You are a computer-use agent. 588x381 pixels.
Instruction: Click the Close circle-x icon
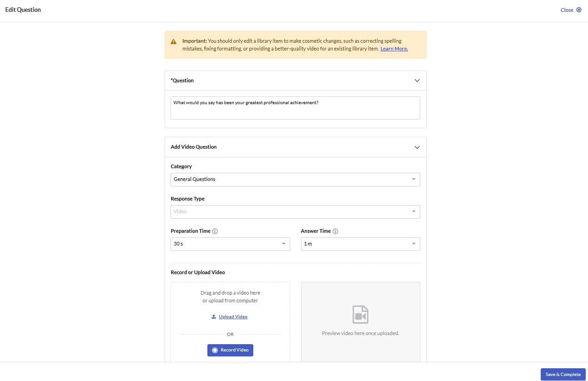click(x=579, y=10)
